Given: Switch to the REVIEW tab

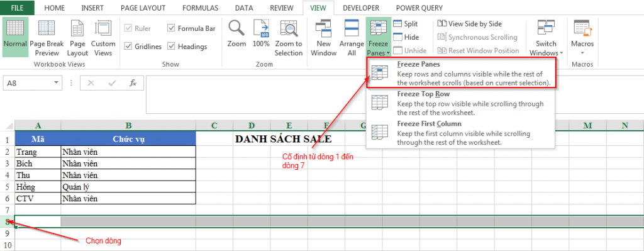Looking at the screenshot, I should pos(282,8).
